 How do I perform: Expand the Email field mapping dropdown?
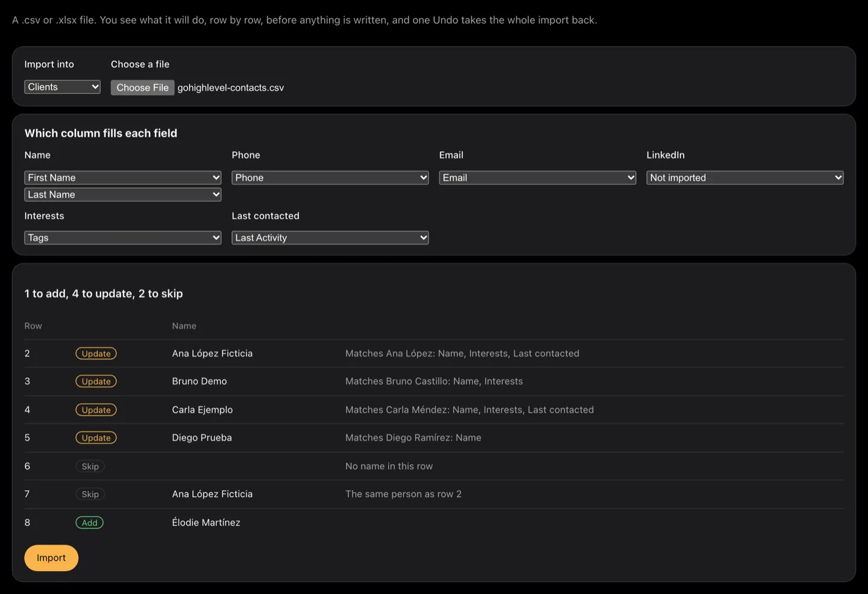pyautogui.click(x=538, y=178)
